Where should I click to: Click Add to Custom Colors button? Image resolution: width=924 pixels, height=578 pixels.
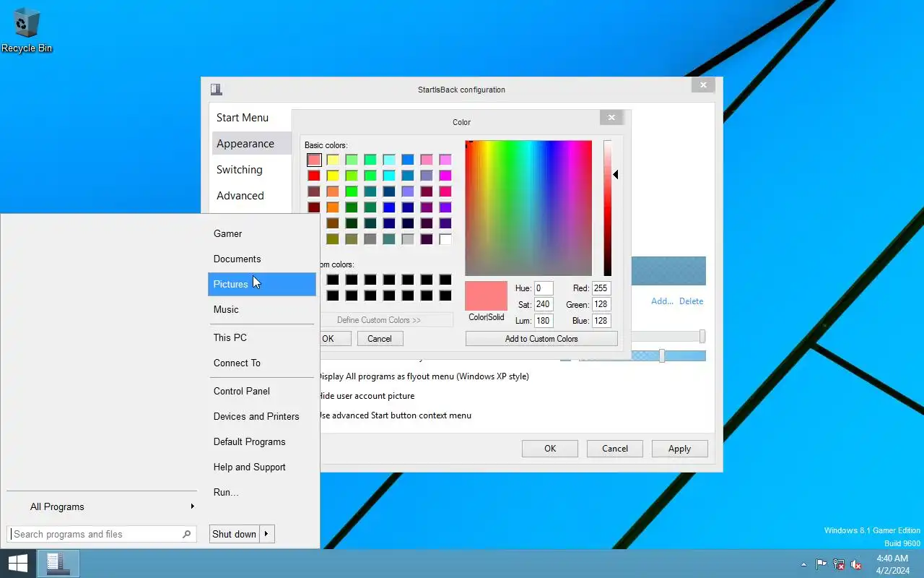coord(541,339)
